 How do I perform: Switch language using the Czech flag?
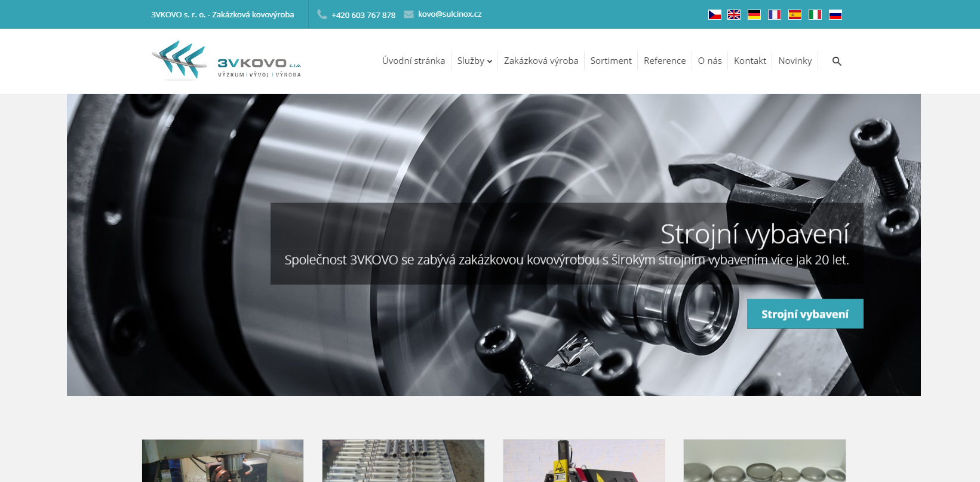click(714, 14)
